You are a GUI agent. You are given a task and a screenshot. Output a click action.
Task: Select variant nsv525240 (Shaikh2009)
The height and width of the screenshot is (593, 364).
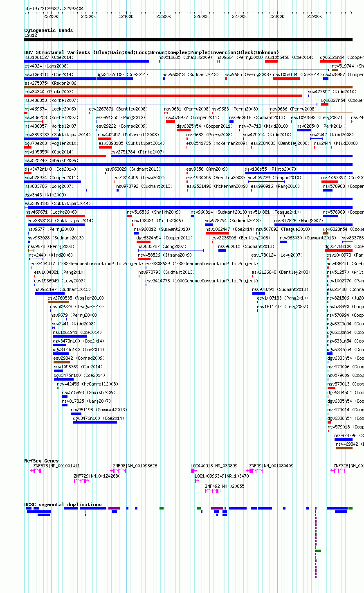tap(52, 160)
